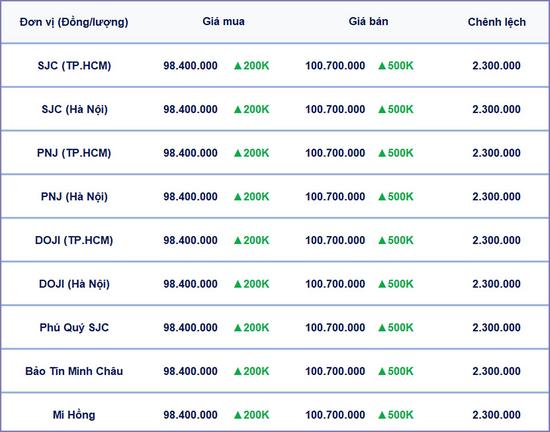The image size is (550, 432).
Task: Click PNJ (Hà Nội) spread value 2.300.000
Action: (496, 197)
